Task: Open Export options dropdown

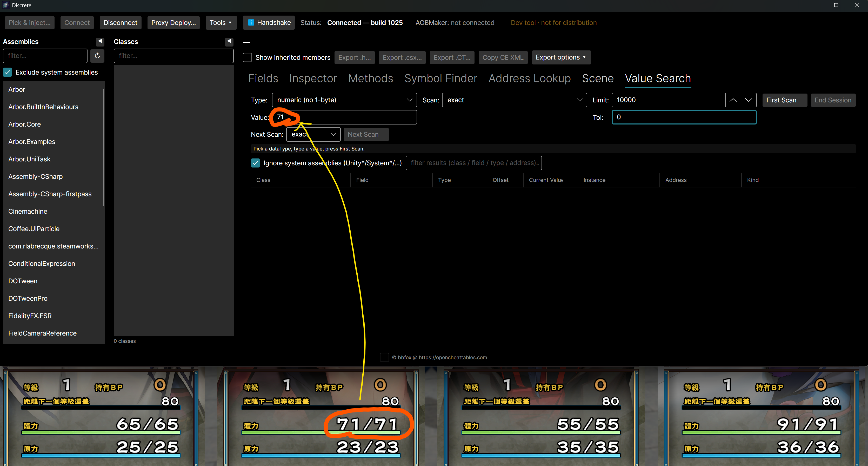Action: [561, 57]
